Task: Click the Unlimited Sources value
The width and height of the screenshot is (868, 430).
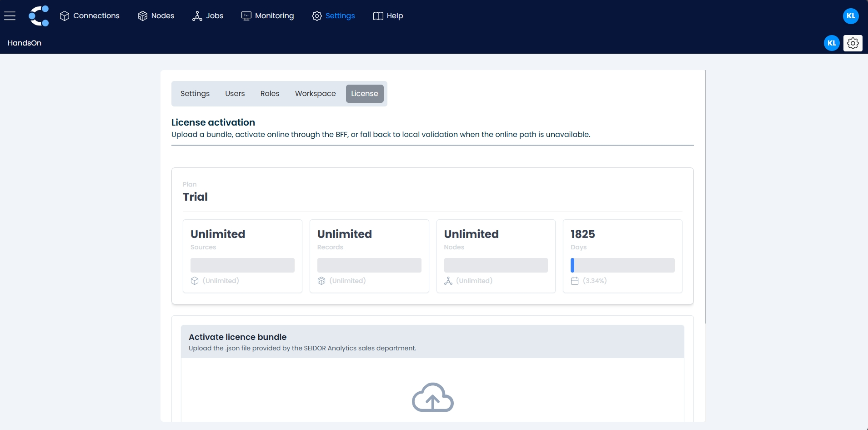Action: 218,234
